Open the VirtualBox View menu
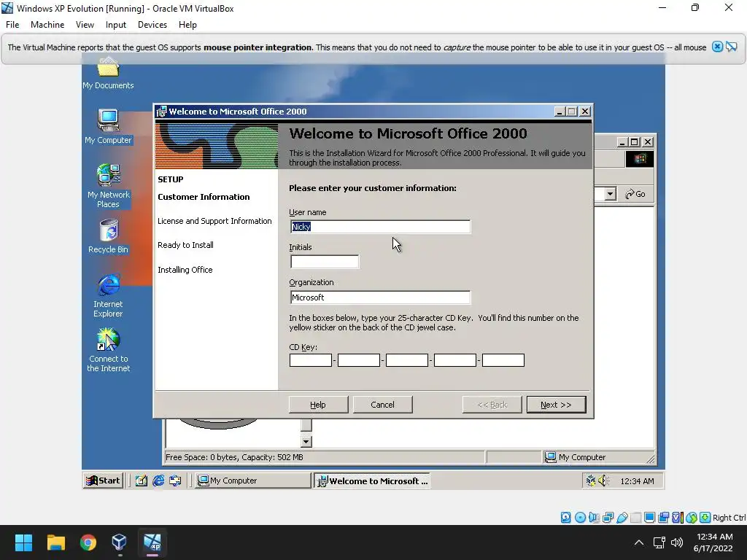The width and height of the screenshot is (747, 560). click(x=85, y=25)
